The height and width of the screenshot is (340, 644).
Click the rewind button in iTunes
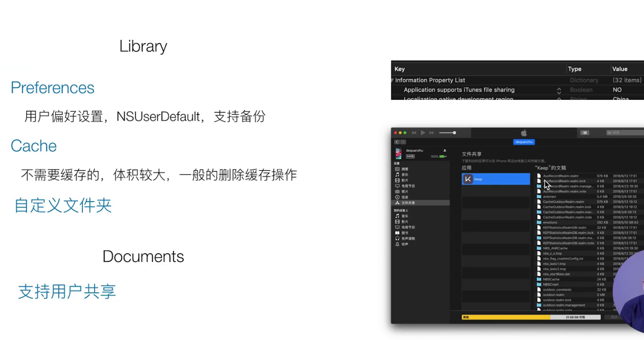(x=414, y=133)
